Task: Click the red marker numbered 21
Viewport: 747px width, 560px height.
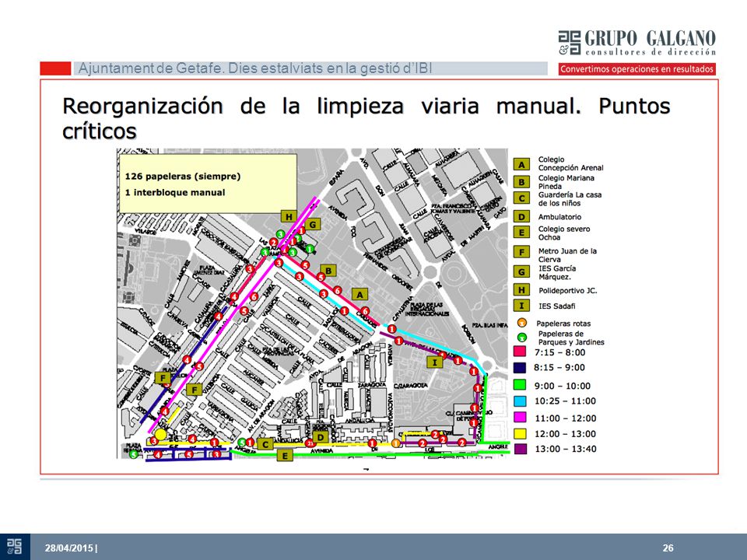Action: click(310, 443)
